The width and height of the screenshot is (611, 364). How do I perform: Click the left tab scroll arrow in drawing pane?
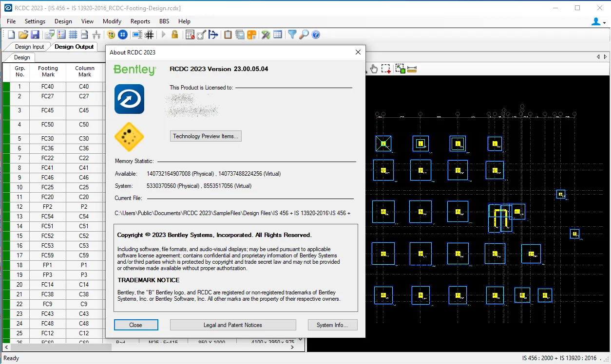tap(598, 57)
